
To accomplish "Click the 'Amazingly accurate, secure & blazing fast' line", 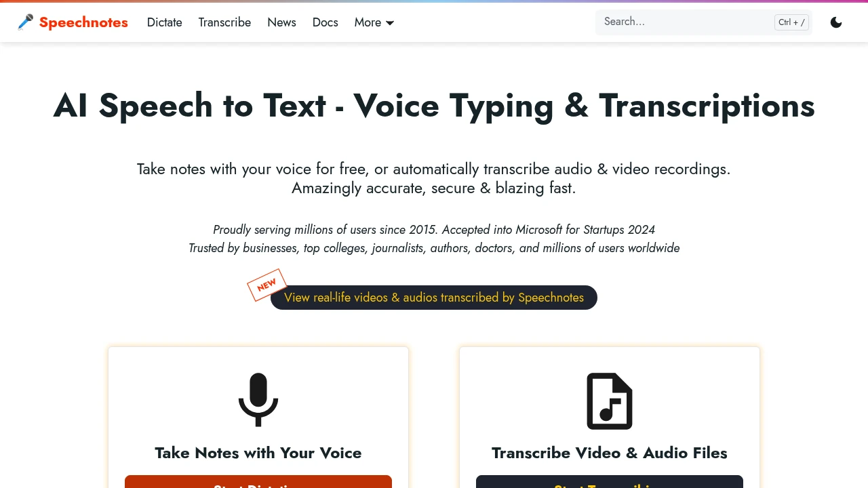I will click(x=434, y=188).
